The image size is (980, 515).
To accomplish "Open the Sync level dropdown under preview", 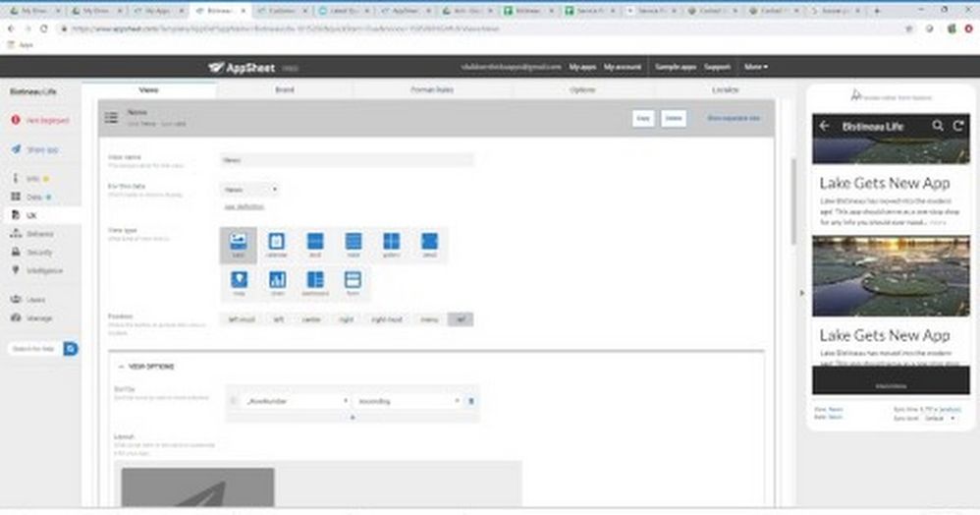I will [x=940, y=418].
